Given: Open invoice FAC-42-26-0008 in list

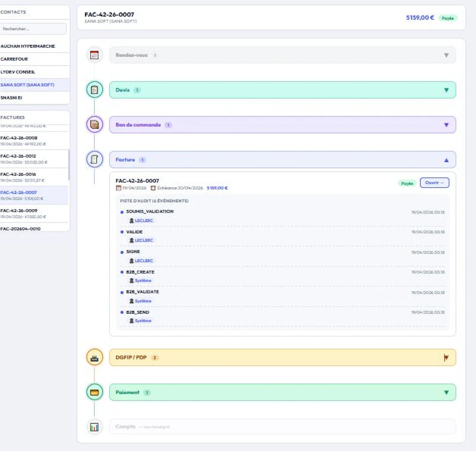Looking at the screenshot, I should point(34,141).
